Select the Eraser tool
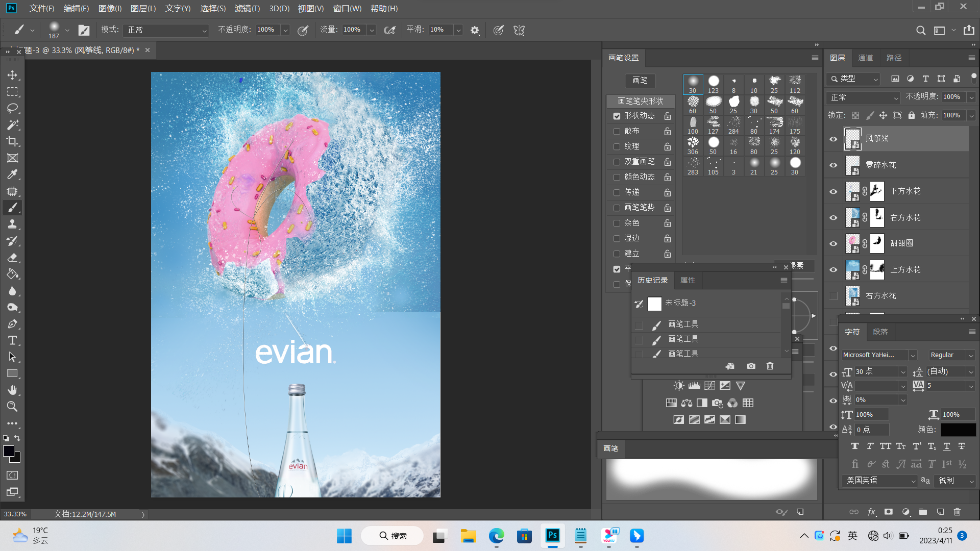980x551 pixels. pyautogui.click(x=12, y=258)
